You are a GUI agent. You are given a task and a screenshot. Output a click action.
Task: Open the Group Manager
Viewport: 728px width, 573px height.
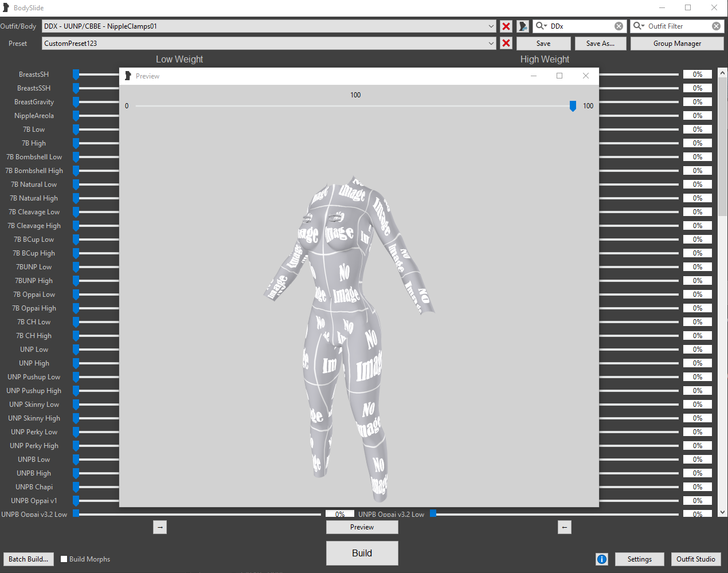677,44
